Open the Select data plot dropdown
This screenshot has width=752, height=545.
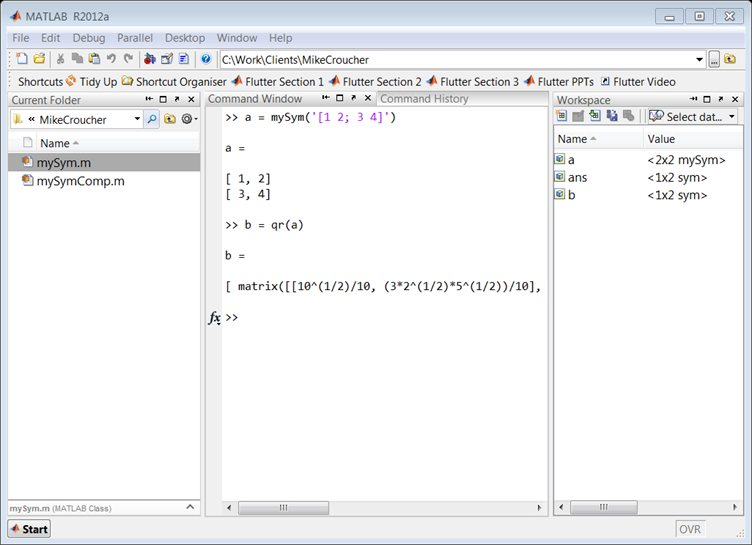pyautogui.click(x=692, y=117)
